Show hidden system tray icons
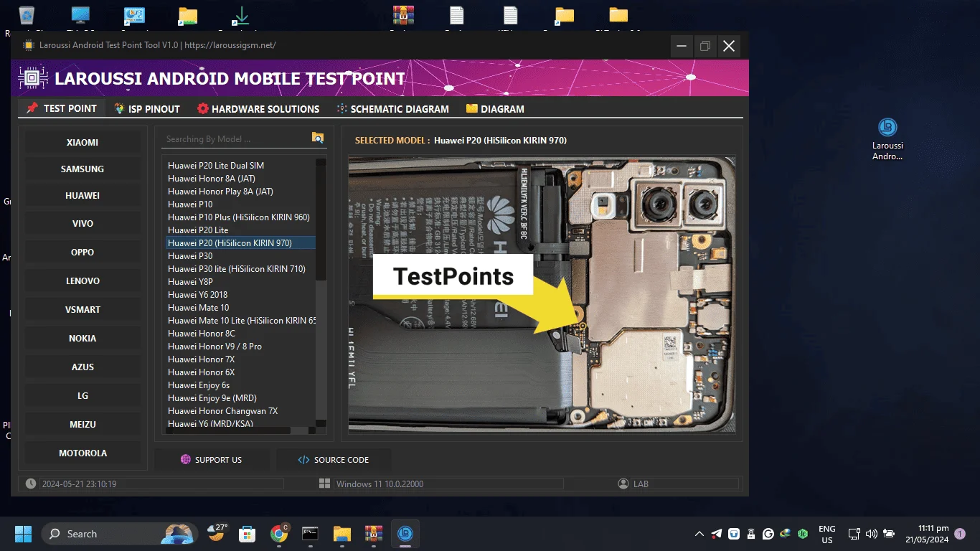The height and width of the screenshot is (551, 980). click(699, 534)
